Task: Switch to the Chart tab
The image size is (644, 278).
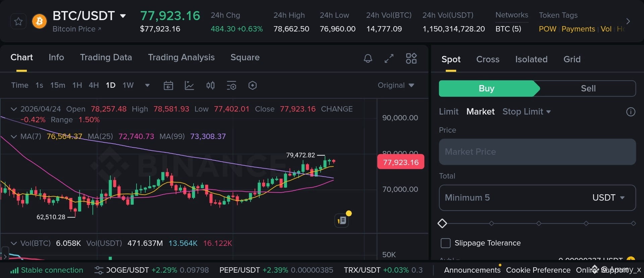Action: [22, 58]
